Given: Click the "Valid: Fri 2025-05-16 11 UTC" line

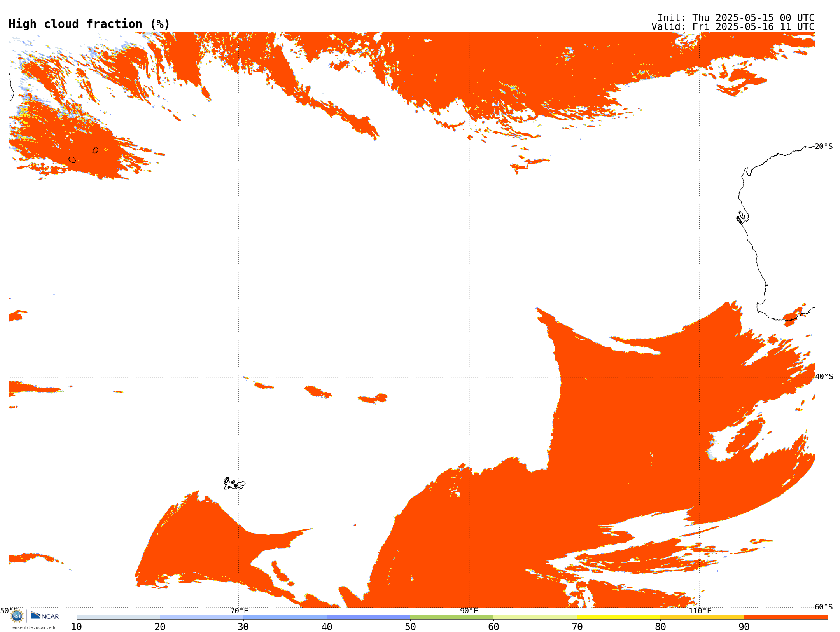Looking at the screenshot, I should 733,27.
